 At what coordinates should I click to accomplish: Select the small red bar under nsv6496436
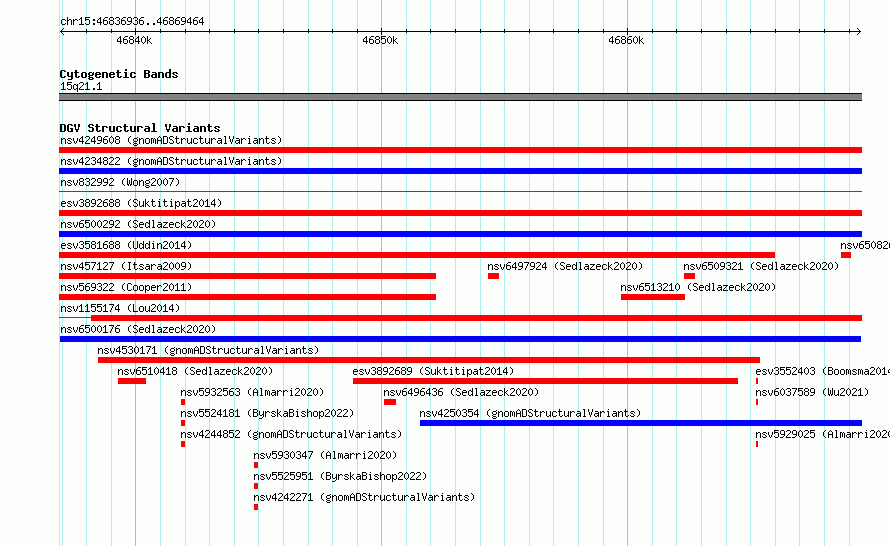click(x=390, y=402)
